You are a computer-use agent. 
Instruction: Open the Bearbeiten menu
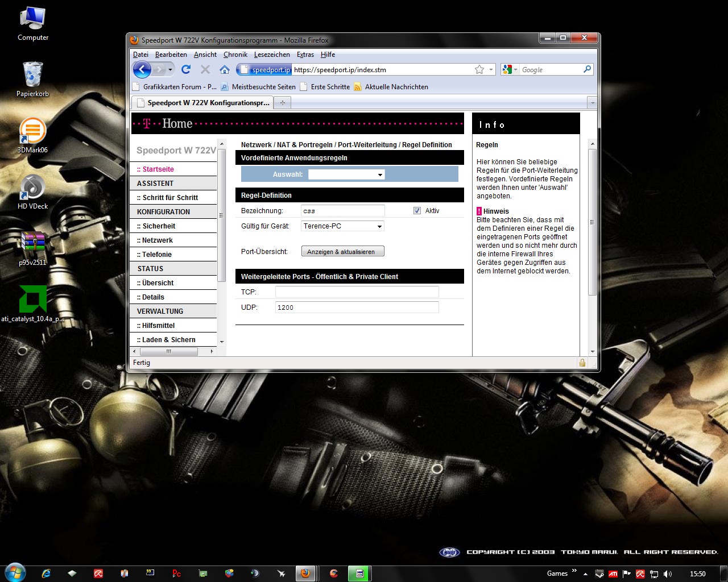171,55
